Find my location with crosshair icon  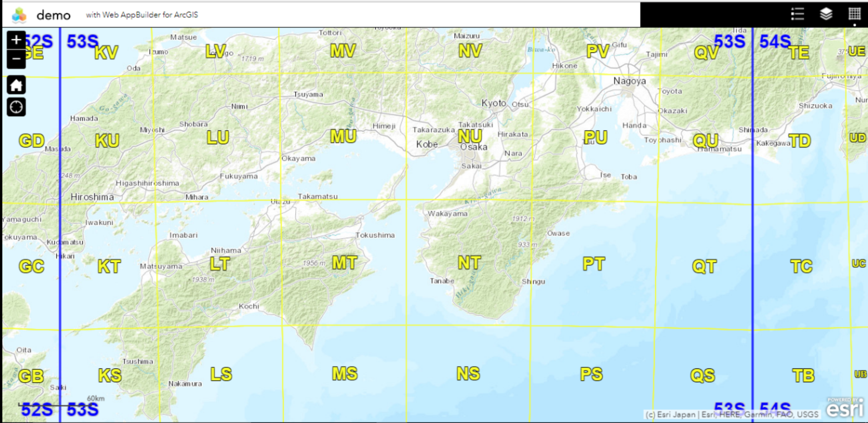[x=16, y=107]
